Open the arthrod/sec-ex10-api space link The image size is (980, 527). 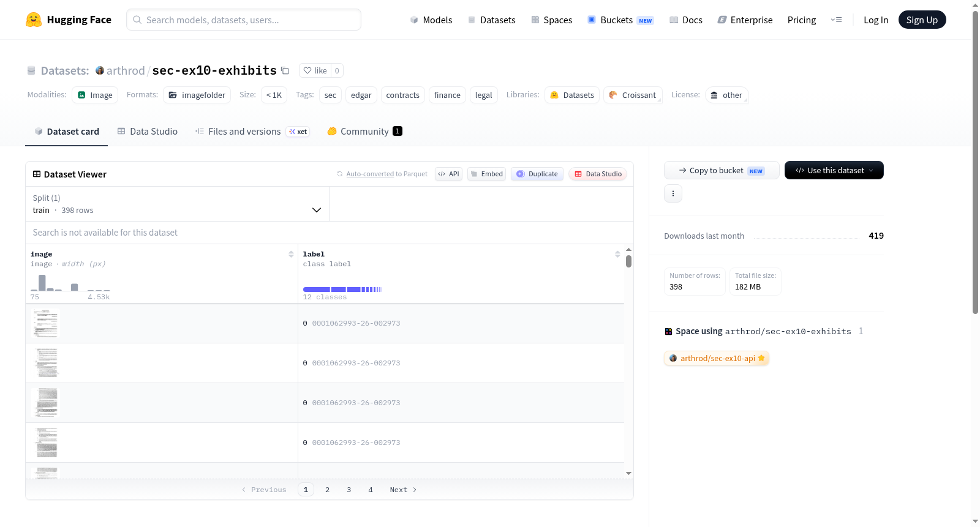[717, 358]
